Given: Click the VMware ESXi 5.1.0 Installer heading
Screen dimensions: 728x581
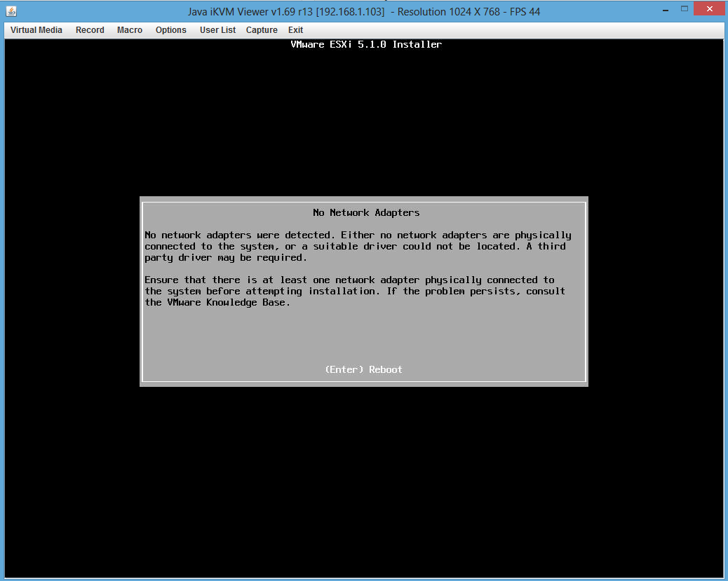Looking at the screenshot, I should pos(366,45).
